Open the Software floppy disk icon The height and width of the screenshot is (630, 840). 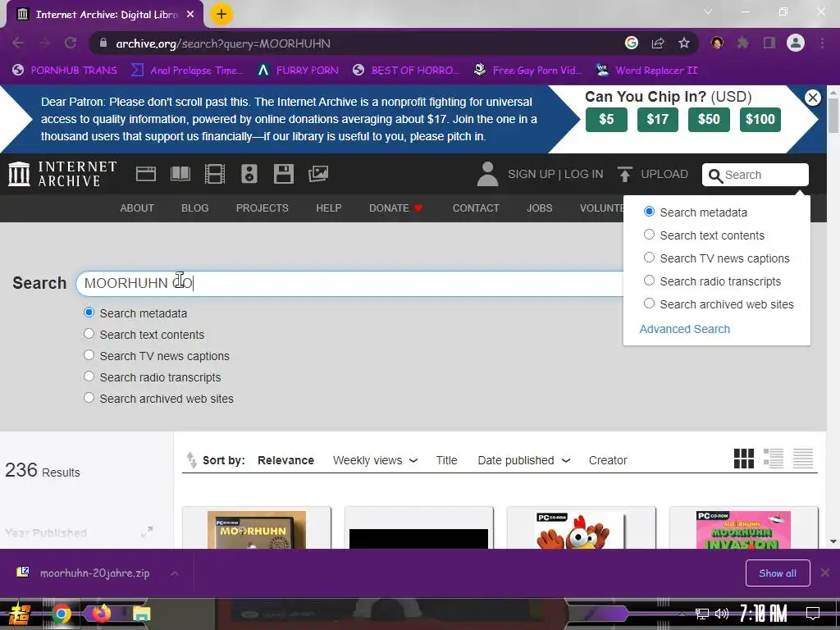[283, 174]
